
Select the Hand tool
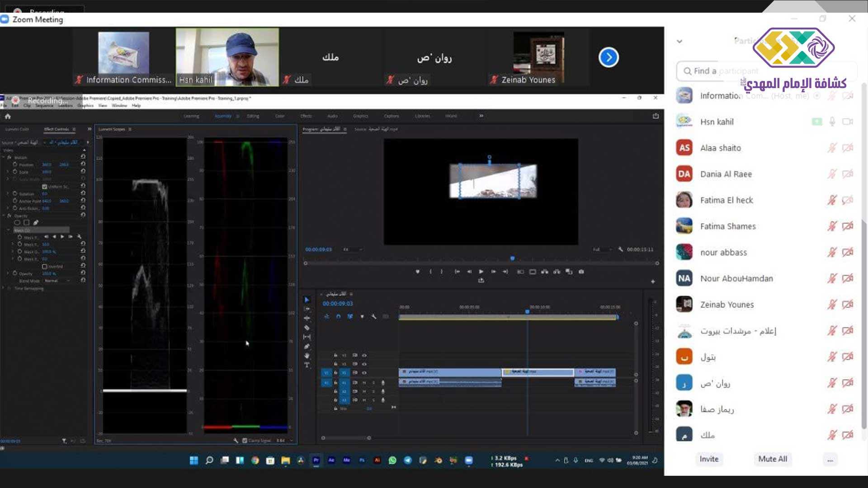[x=307, y=356]
